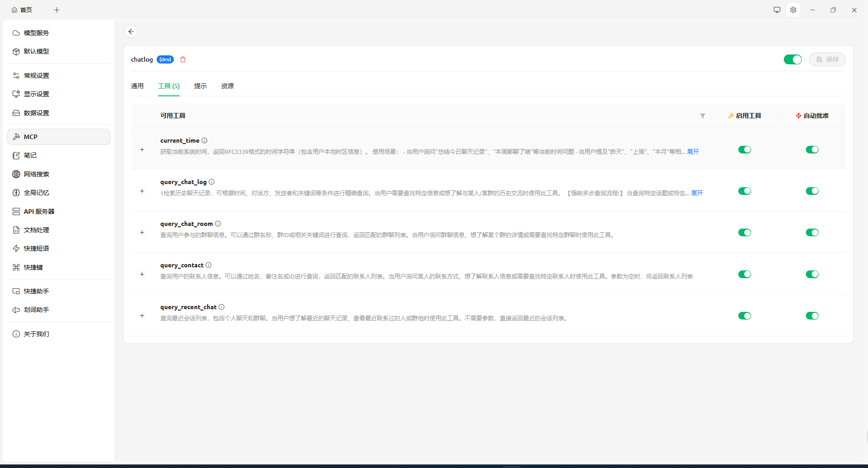Open 网络搜索 in the sidebar

coord(36,174)
